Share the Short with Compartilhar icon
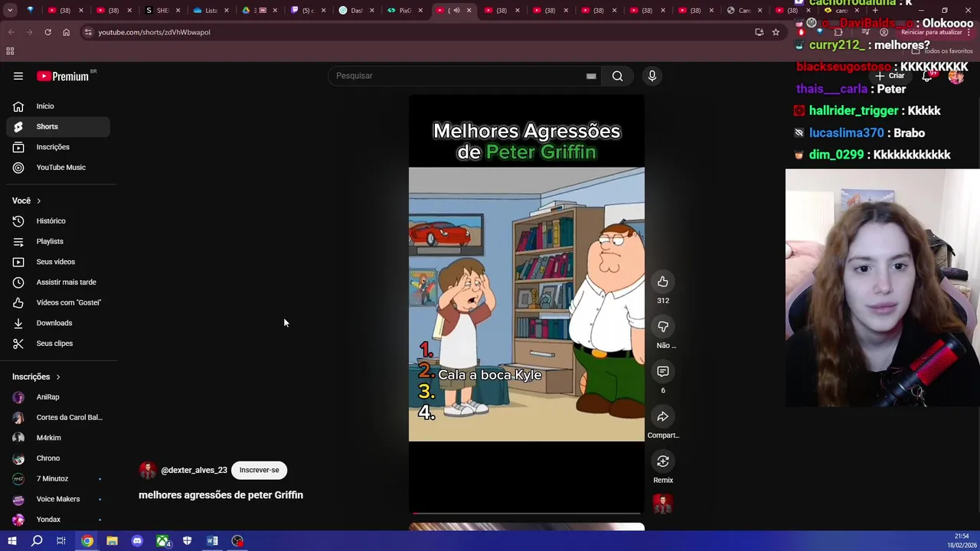 (663, 416)
